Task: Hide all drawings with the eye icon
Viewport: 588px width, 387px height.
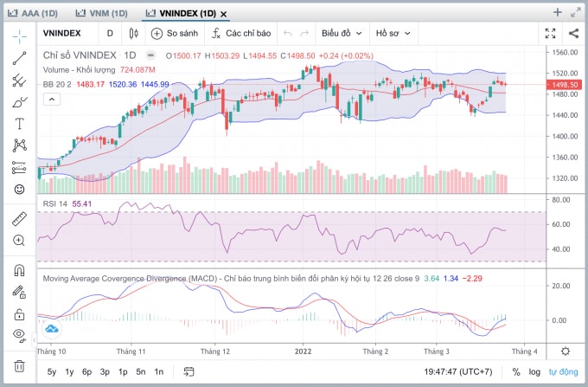Action: click(x=19, y=335)
